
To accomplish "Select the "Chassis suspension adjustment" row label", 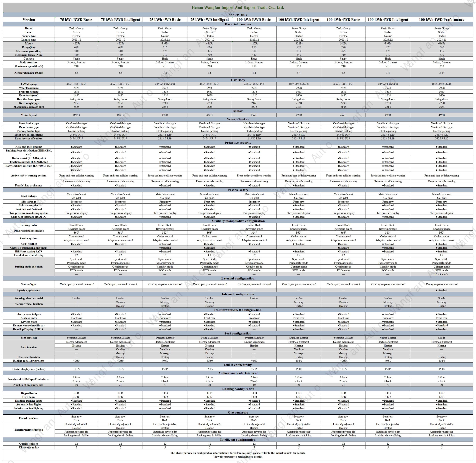I will point(29,248).
